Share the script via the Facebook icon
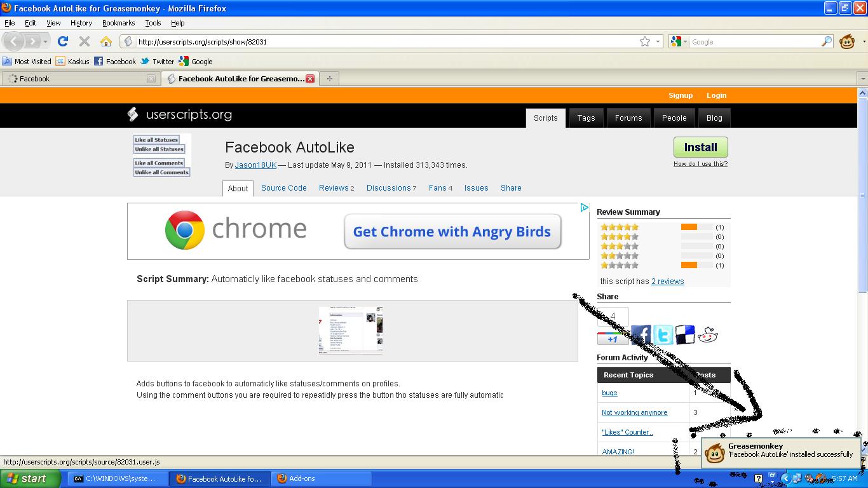This screenshot has width=868, height=488. [x=641, y=335]
